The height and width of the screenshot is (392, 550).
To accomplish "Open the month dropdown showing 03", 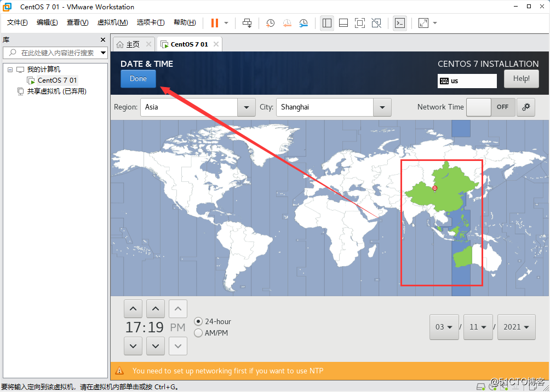I will pos(444,327).
